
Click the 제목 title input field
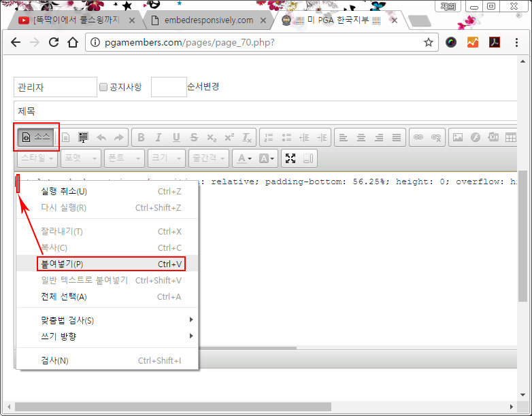click(x=265, y=111)
